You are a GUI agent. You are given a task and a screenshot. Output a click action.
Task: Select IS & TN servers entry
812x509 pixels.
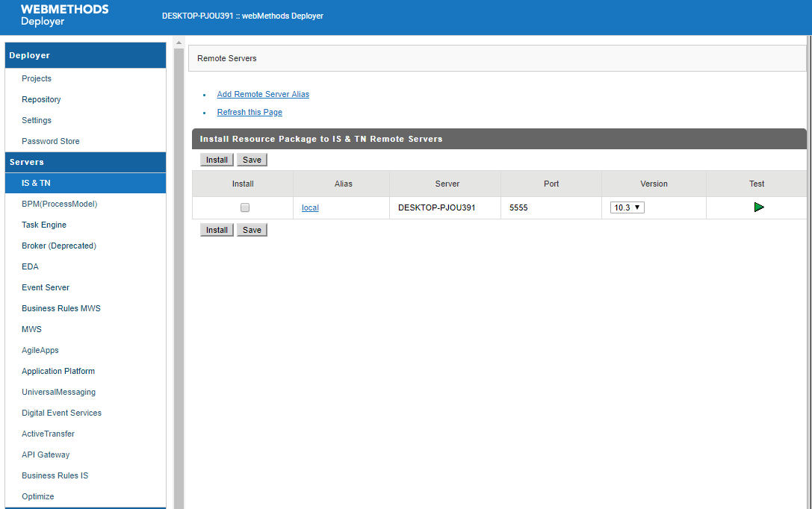point(85,183)
